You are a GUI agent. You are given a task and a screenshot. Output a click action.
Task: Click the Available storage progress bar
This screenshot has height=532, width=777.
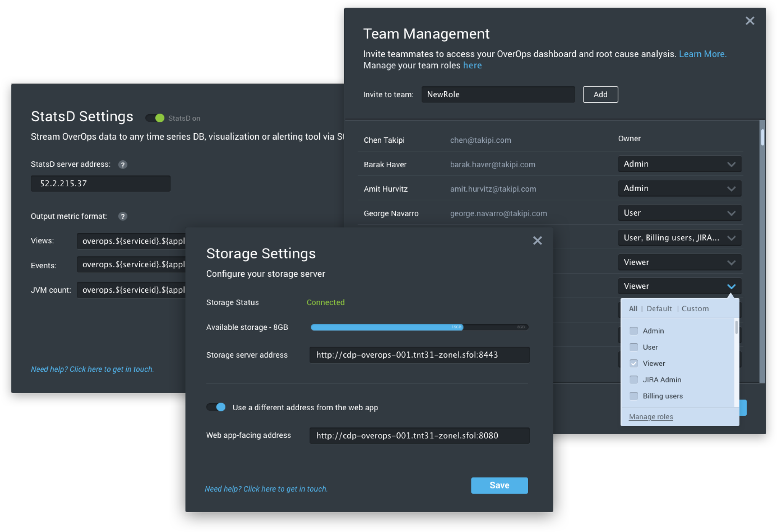[419, 327]
